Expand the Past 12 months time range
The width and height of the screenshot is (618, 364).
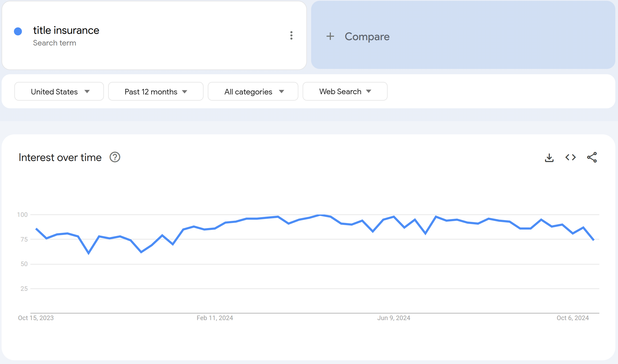click(156, 92)
